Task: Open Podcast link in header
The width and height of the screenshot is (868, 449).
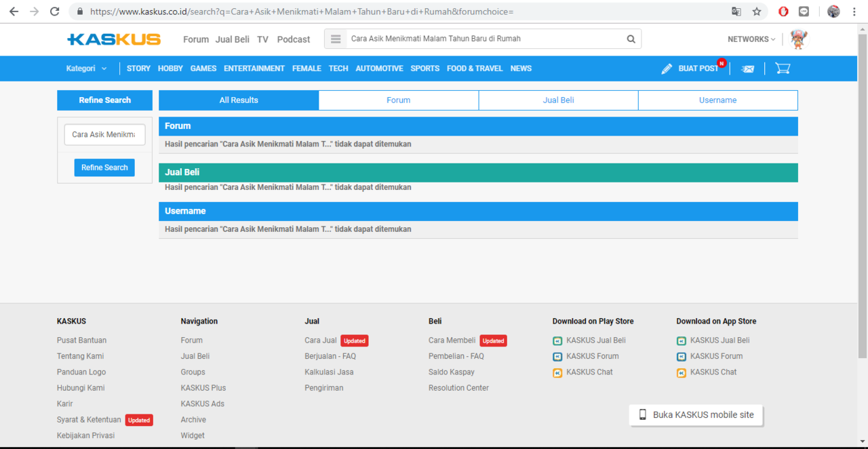Action: click(x=294, y=39)
